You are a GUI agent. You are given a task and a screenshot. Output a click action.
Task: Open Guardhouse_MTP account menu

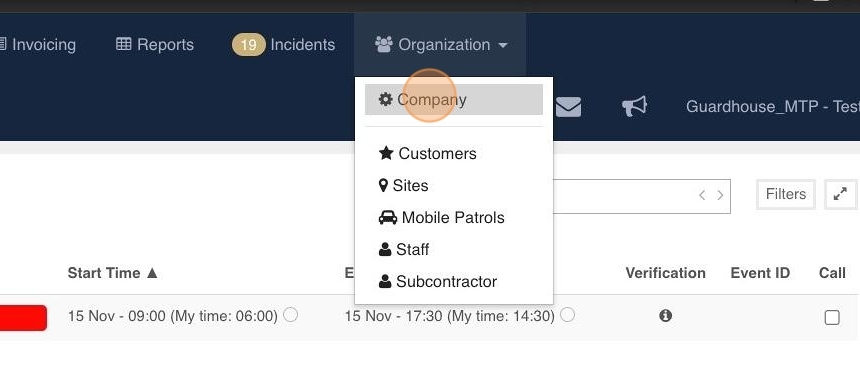(772, 106)
